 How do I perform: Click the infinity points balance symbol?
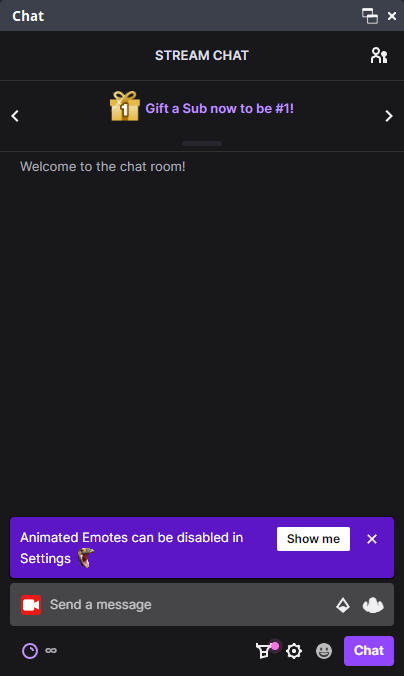click(51, 650)
